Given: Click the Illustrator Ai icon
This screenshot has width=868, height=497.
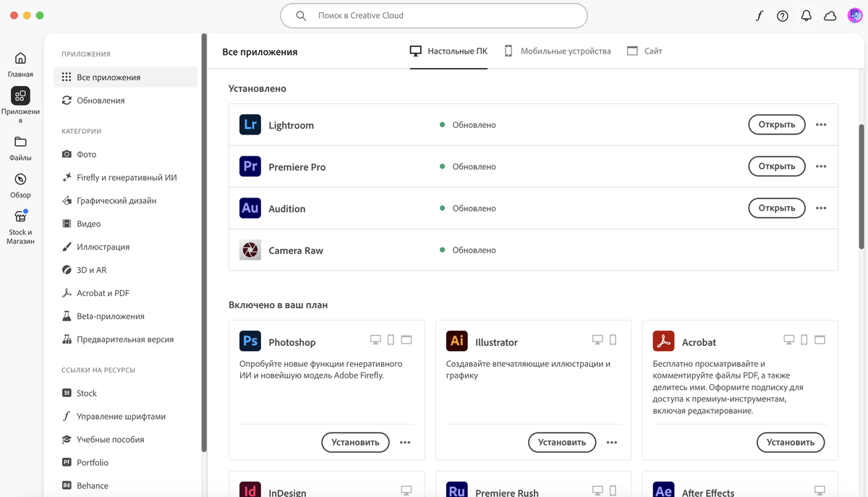Looking at the screenshot, I should point(456,340).
